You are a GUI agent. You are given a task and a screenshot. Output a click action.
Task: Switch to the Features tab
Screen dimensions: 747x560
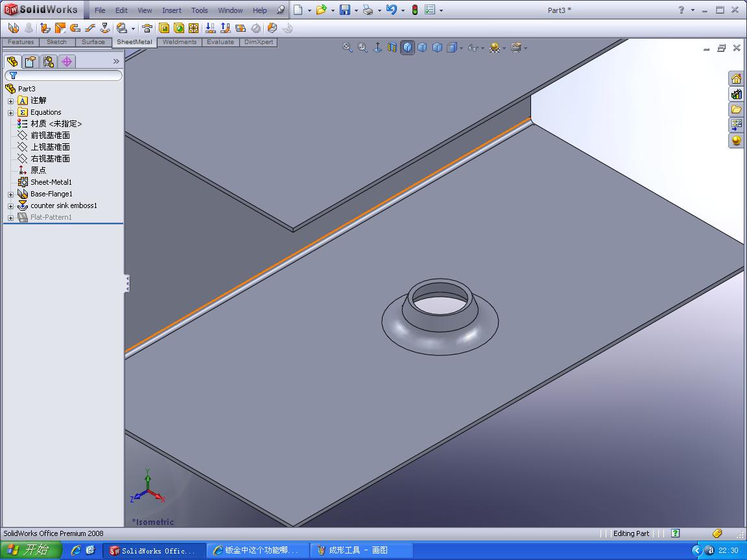(x=21, y=42)
